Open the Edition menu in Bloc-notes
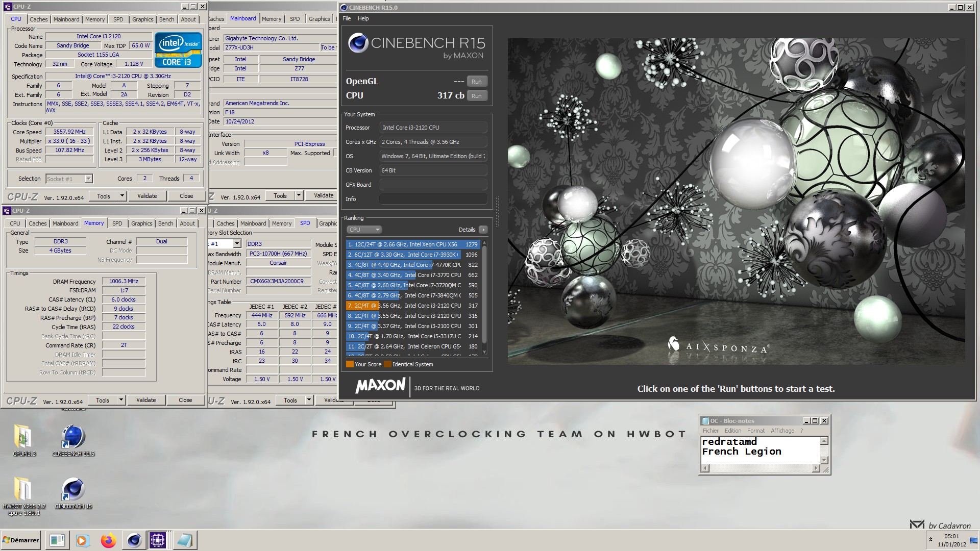The width and height of the screenshot is (980, 551). pos(732,431)
